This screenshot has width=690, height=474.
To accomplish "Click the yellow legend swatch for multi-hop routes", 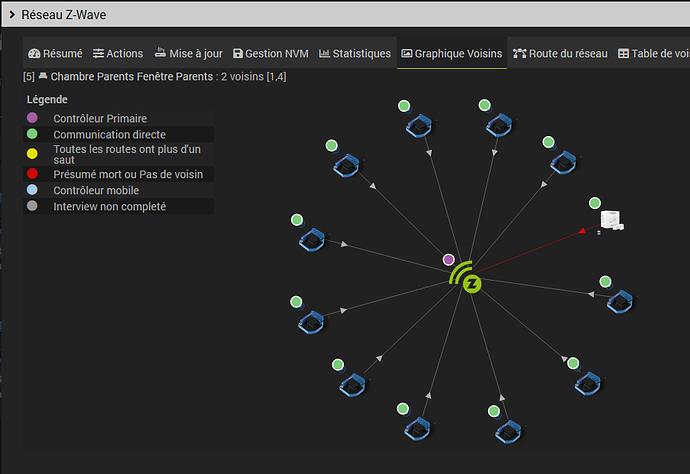I will [32, 154].
